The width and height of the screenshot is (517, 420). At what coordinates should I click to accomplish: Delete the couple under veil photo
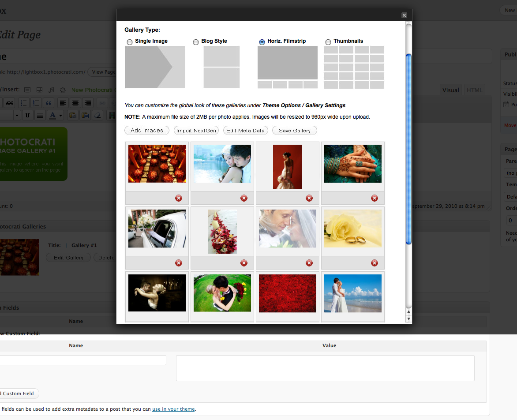tap(309, 263)
